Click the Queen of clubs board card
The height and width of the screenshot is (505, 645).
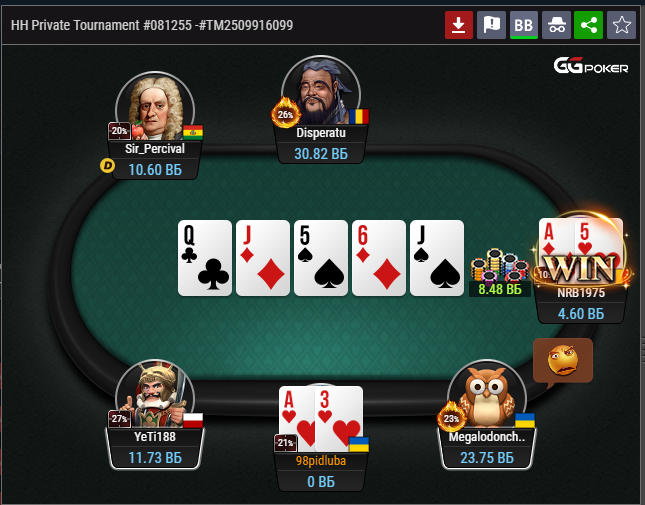[x=205, y=258]
